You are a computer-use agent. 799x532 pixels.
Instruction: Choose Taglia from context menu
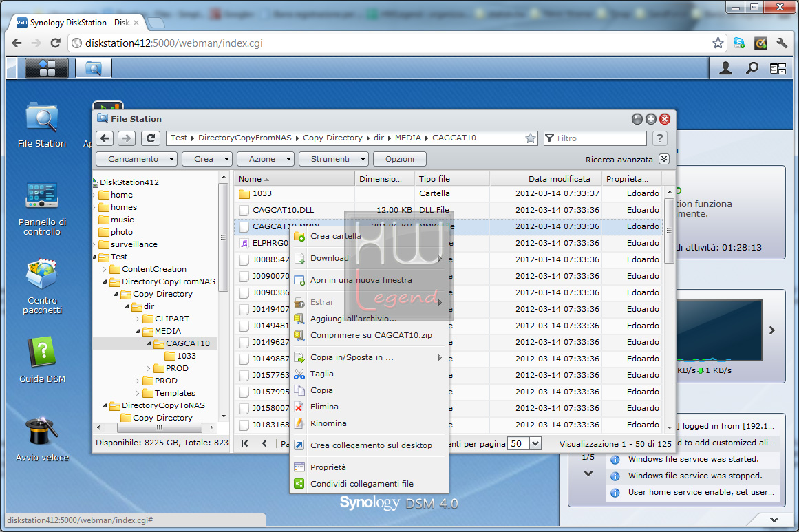pos(370,374)
